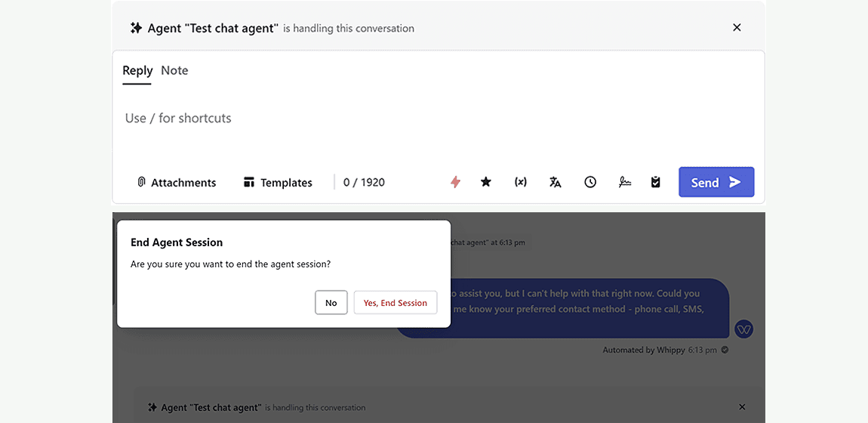Add a signature with signature icon

[x=624, y=181]
